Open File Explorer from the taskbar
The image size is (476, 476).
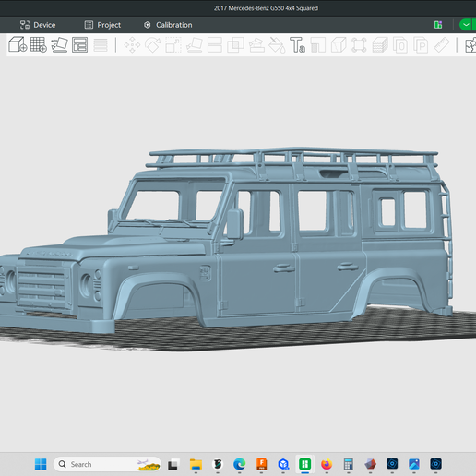pos(196,464)
